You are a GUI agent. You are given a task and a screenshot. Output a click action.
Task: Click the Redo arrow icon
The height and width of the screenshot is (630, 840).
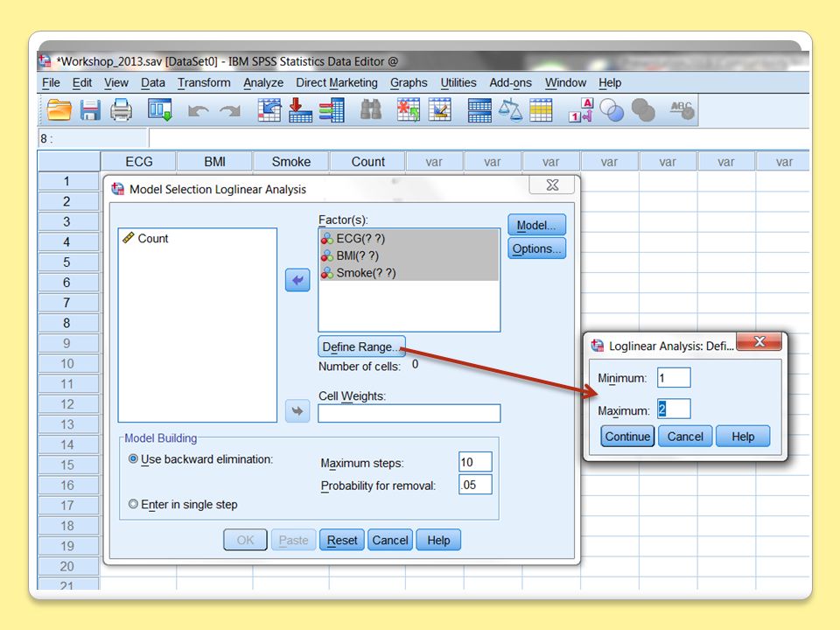pos(230,111)
